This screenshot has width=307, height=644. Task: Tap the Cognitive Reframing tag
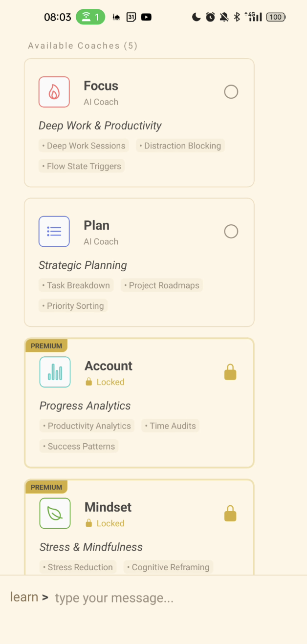(x=168, y=567)
